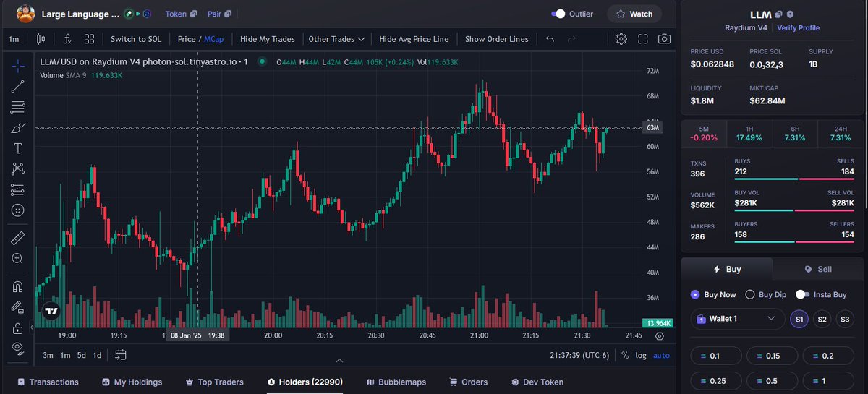
Task: Select the Buy Now radio option
Action: (695, 294)
